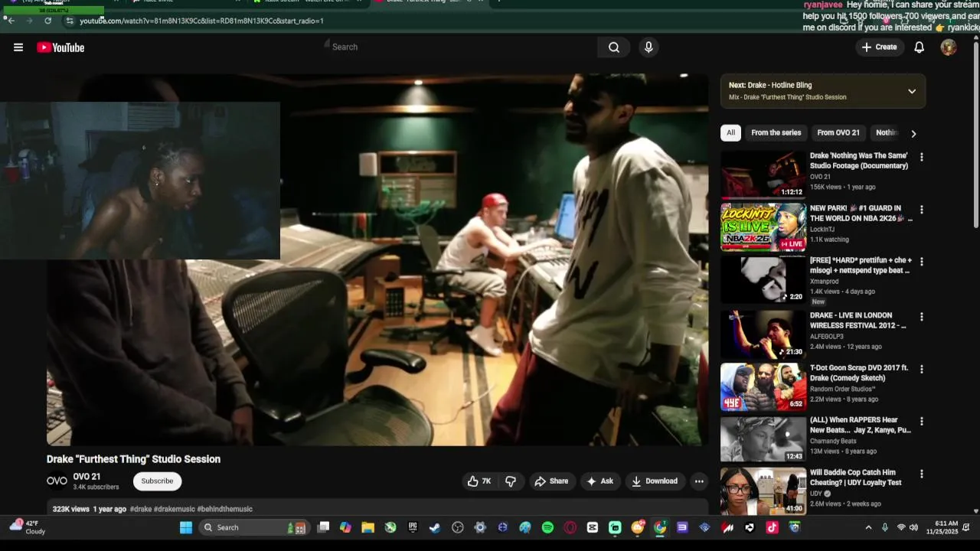980x551 pixels.
Task: Share the Drake studio session video
Action: [551, 481]
